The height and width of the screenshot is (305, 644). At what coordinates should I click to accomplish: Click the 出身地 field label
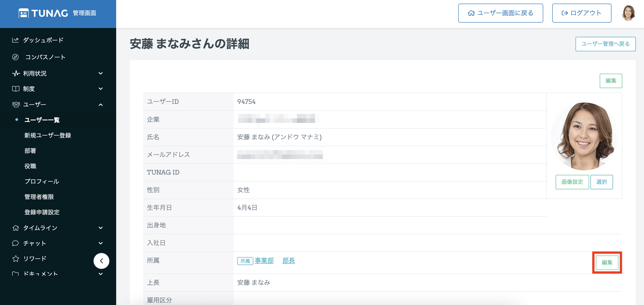click(156, 225)
